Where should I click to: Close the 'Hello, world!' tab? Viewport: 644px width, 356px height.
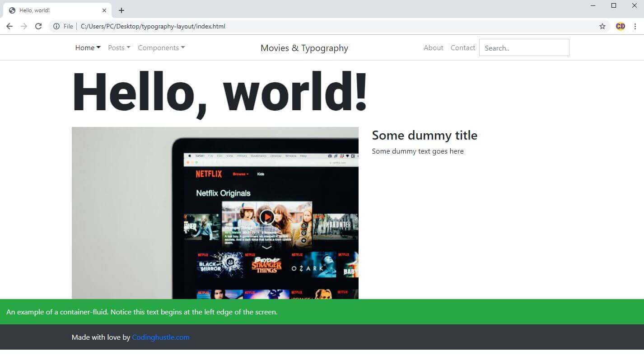click(104, 10)
